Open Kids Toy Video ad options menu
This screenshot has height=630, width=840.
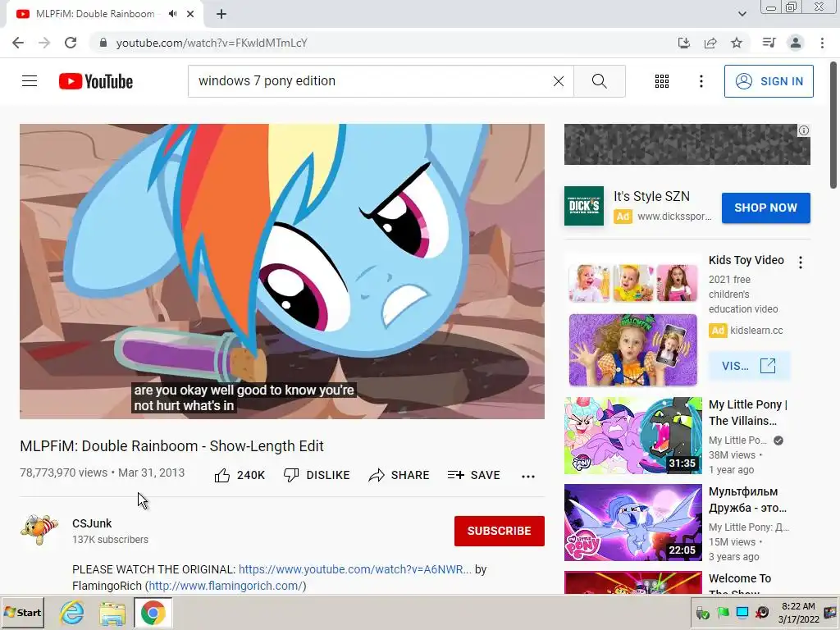point(801,262)
